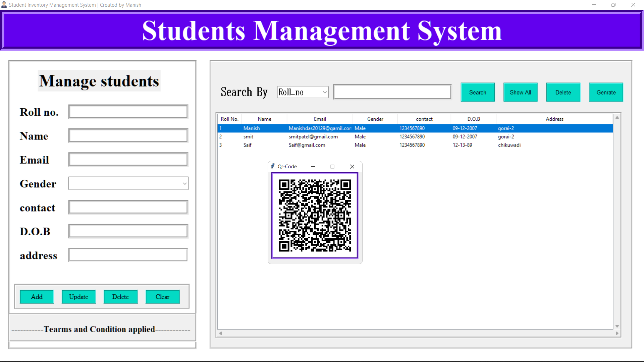Expand the Roll_no combobox options

click(x=324, y=92)
